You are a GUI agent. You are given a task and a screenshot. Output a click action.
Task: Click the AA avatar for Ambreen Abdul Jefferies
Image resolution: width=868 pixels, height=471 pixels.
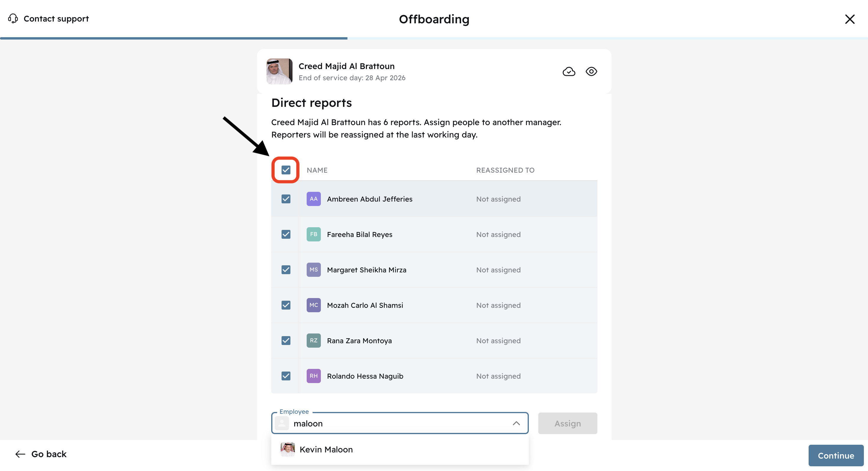coord(313,199)
